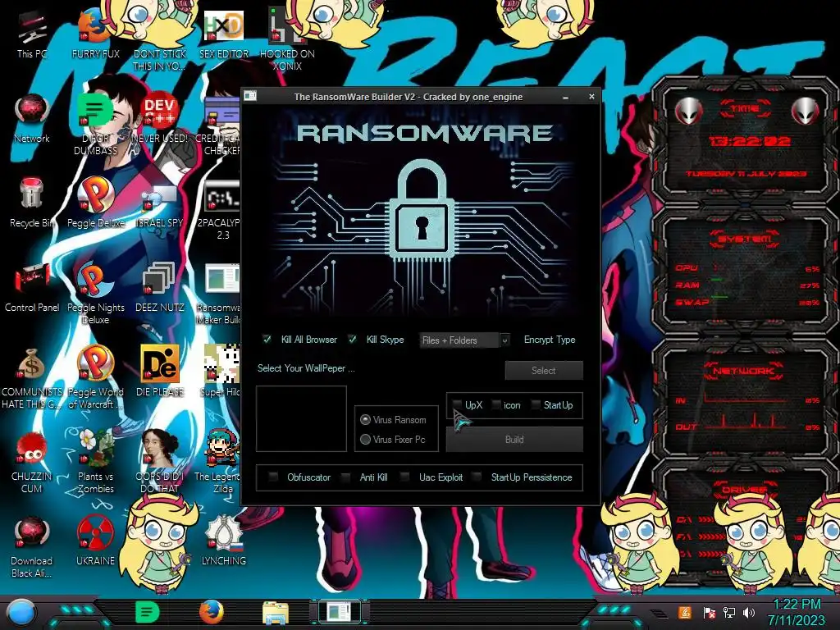Uncheck the Kill All Browser checkbox
Viewport: 840px width, 630px height.
267,339
